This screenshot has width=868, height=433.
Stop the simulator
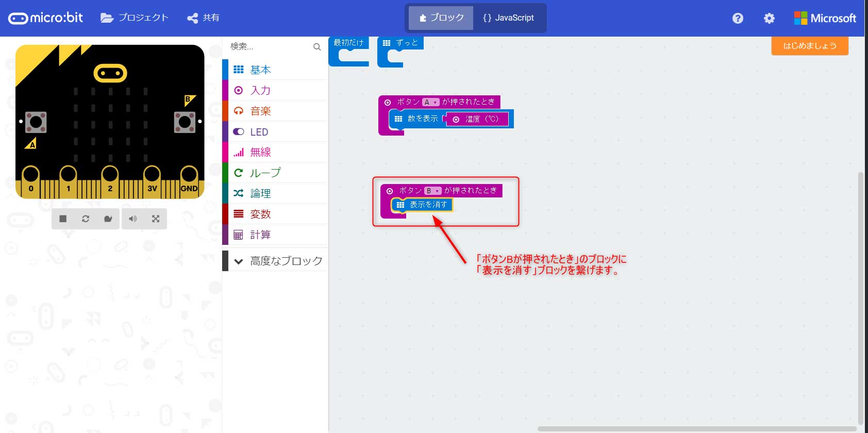click(63, 219)
